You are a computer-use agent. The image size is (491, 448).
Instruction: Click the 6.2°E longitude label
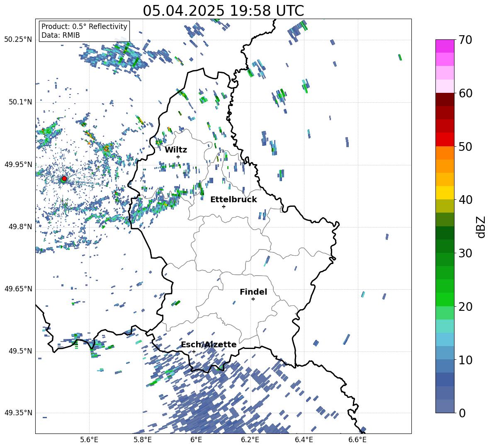(250, 440)
